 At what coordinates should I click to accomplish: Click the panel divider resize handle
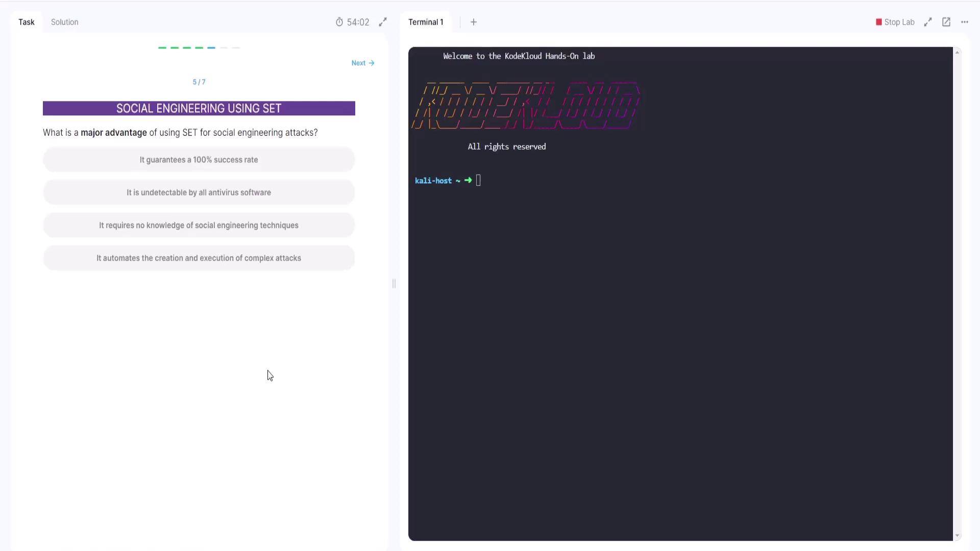point(394,284)
